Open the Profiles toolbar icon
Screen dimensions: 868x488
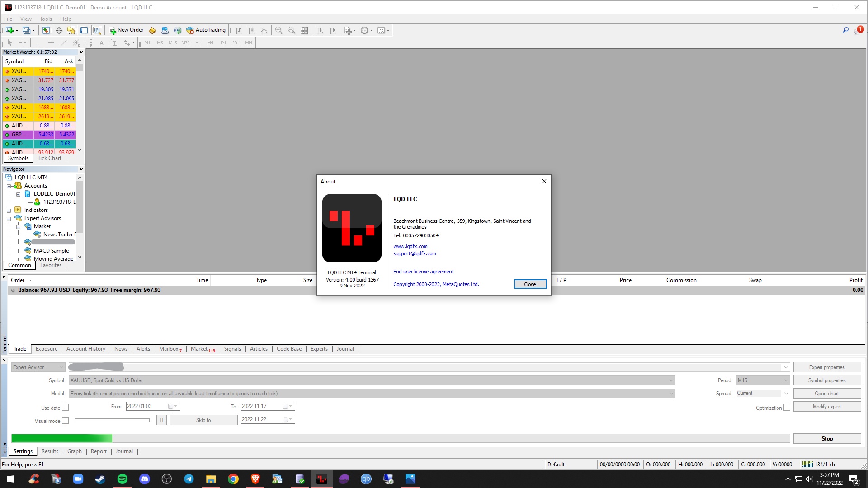(x=26, y=30)
